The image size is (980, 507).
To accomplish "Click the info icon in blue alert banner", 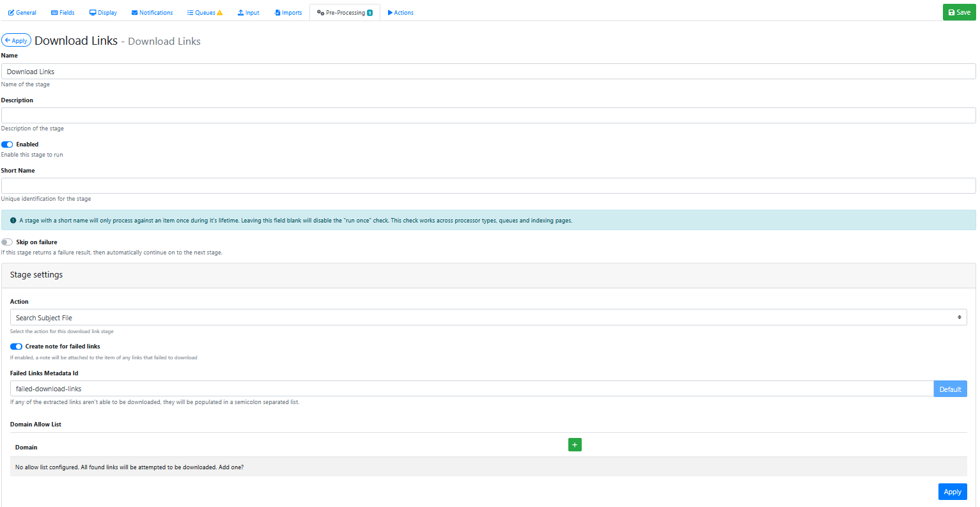I will [x=13, y=221].
